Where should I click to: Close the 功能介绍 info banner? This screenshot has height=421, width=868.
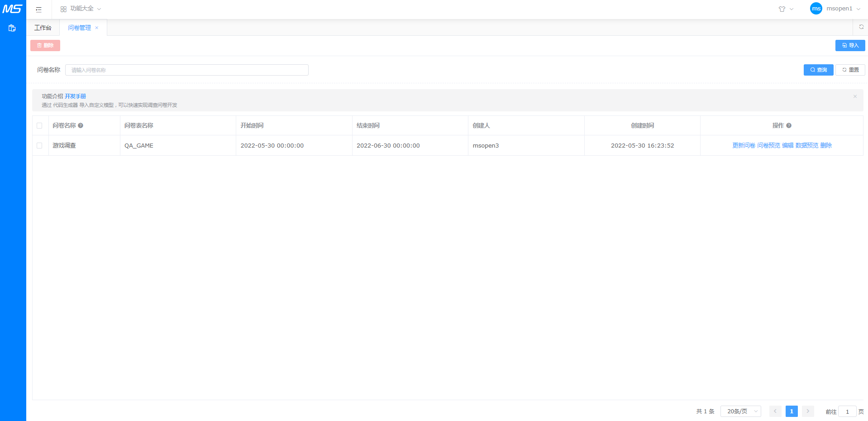pyautogui.click(x=855, y=96)
